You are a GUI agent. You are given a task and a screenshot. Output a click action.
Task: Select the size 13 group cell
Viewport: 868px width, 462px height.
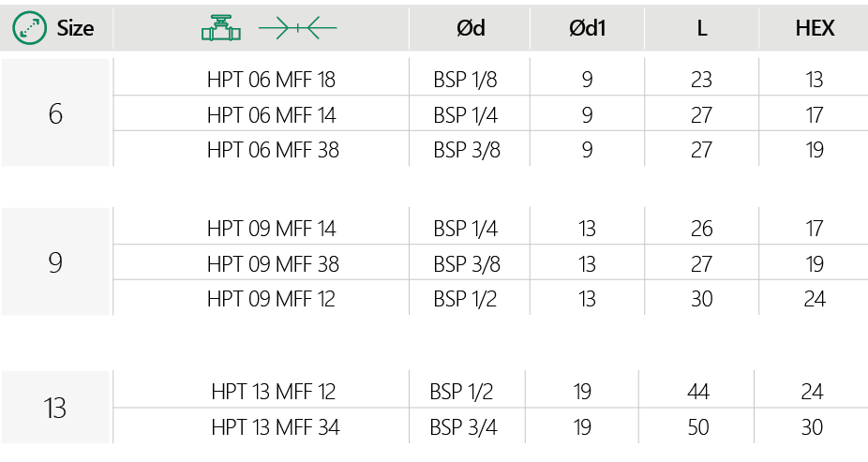pos(56,409)
